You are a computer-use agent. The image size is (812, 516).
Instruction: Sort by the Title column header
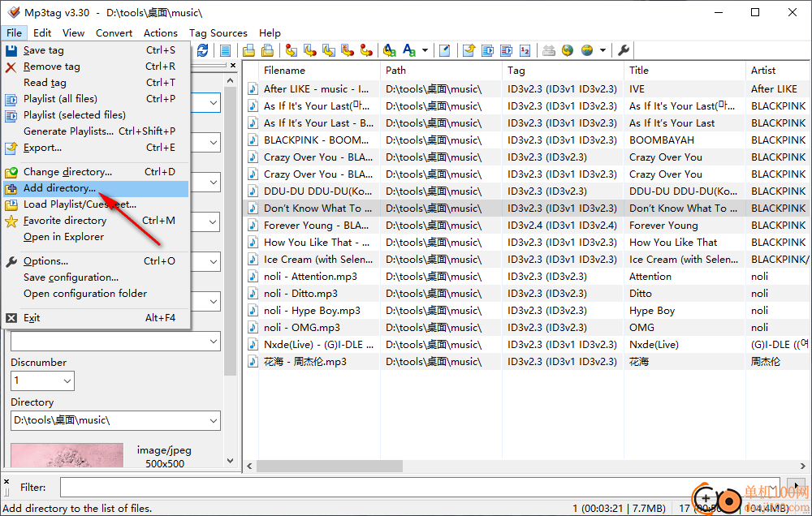(x=685, y=71)
